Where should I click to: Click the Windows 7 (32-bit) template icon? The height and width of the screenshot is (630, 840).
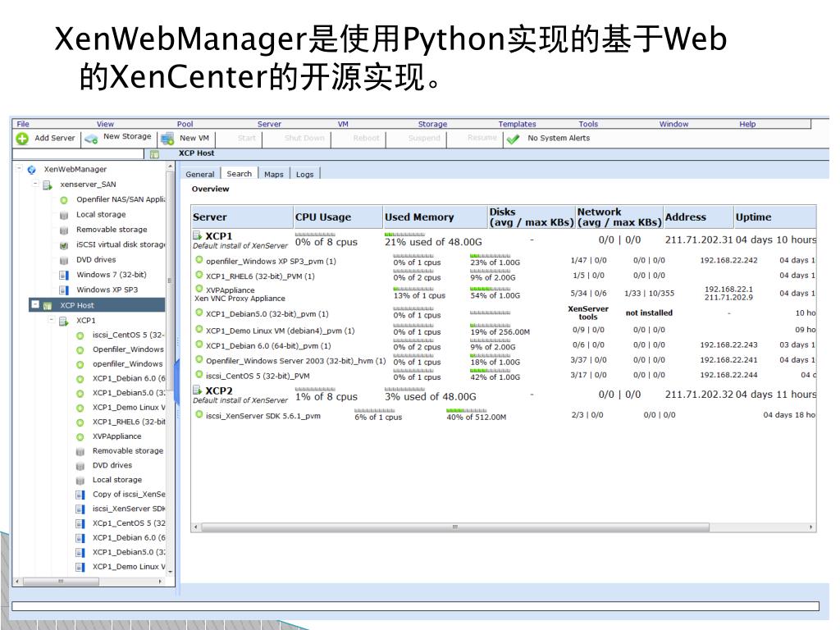[x=64, y=275]
